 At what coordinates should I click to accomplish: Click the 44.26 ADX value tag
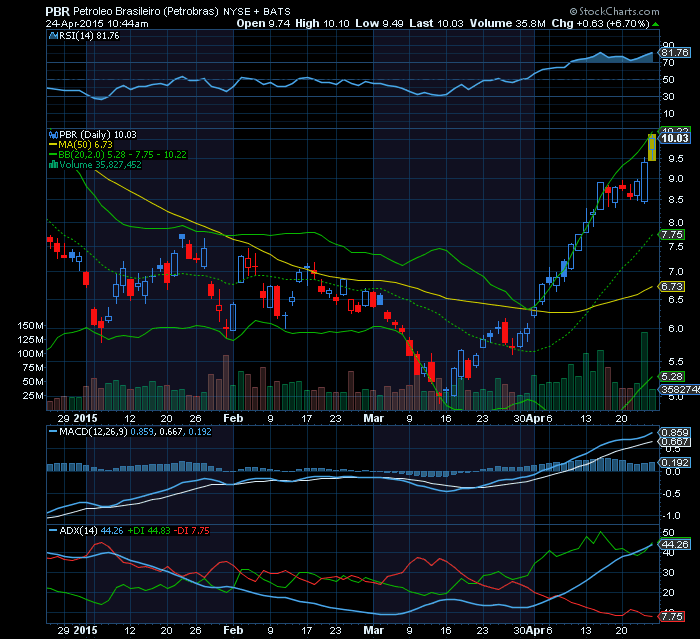click(675, 545)
